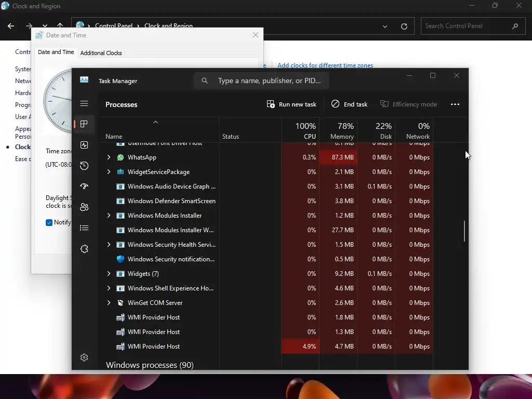Refresh the Control Panel address bar

404,26
